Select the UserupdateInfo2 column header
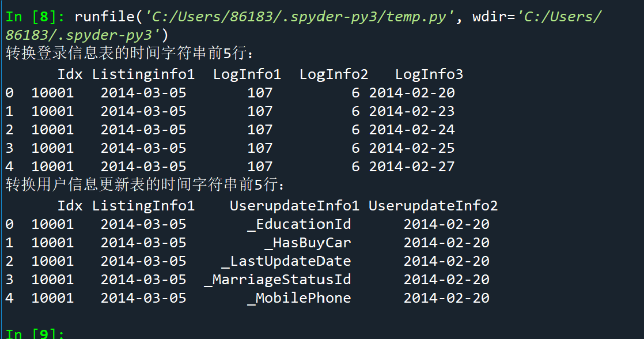Screen dimensions: 644x339 click(x=433, y=206)
